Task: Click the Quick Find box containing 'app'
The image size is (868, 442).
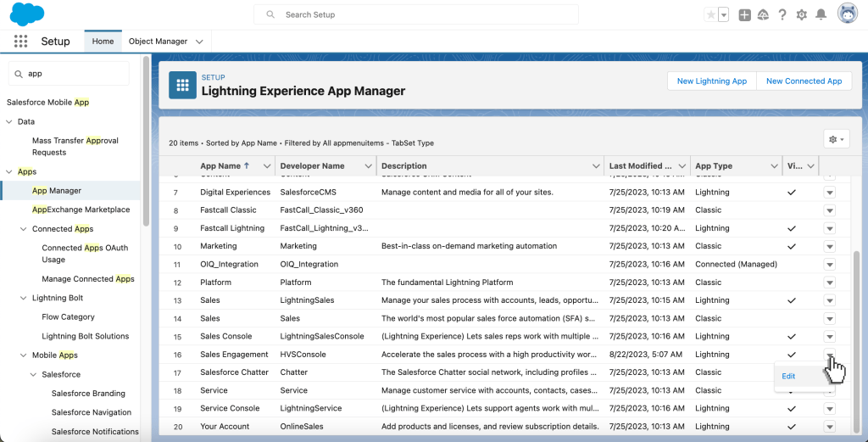Action: [x=69, y=73]
